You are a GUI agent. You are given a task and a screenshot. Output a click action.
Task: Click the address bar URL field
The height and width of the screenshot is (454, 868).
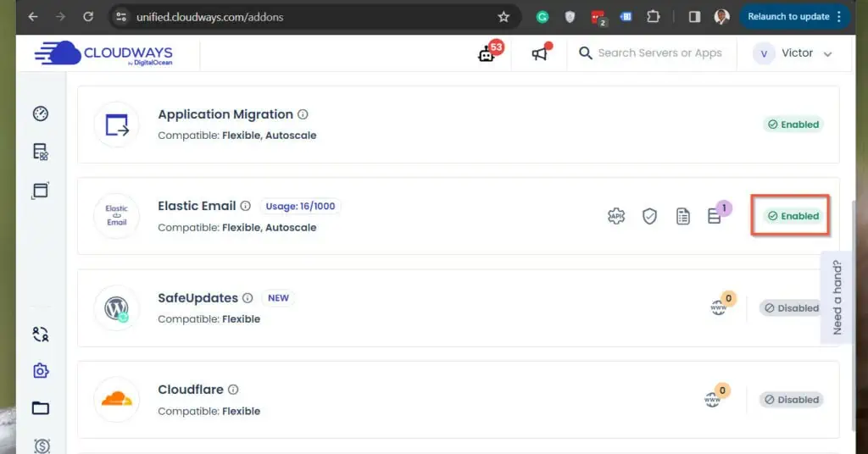click(315, 17)
